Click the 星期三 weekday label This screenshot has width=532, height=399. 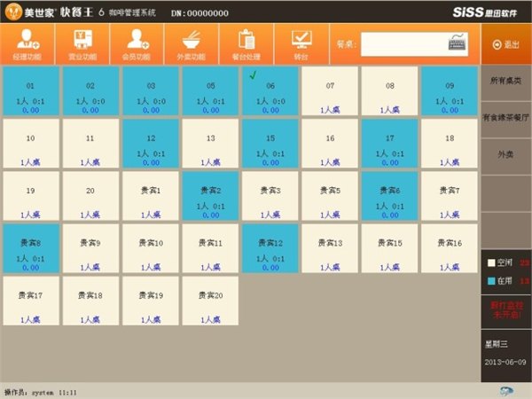point(497,344)
